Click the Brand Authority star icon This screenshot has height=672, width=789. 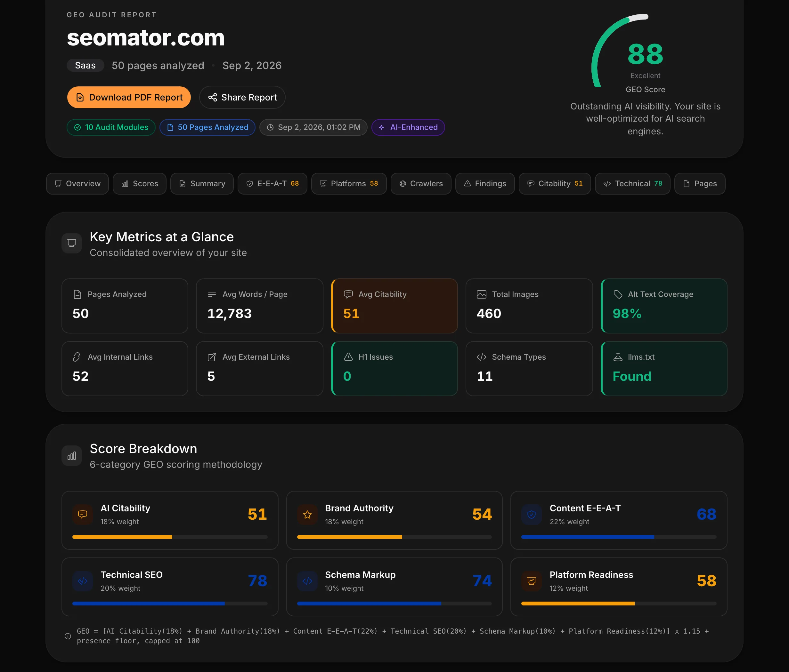(x=307, y=515)
